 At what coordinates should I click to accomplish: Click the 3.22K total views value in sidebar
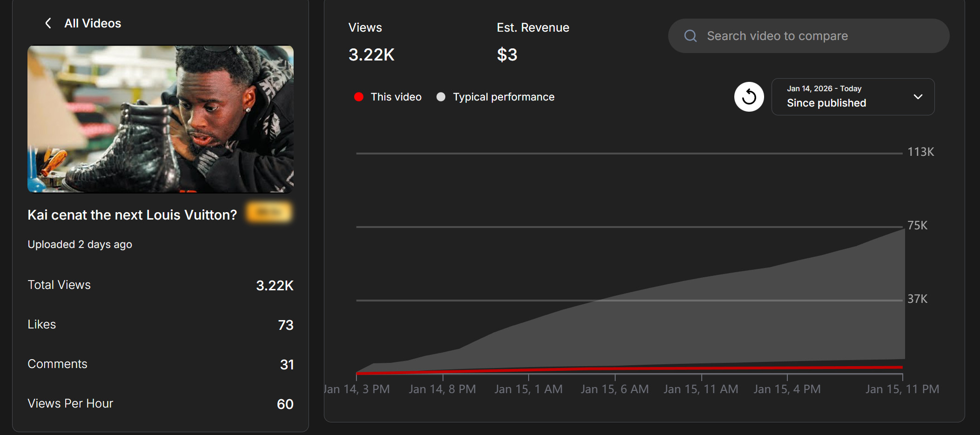(275, 286)
